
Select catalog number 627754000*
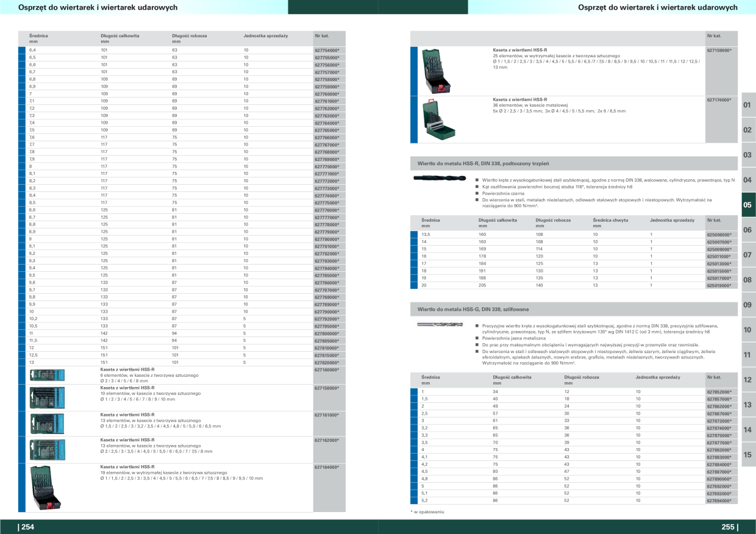[x=326, y=50]
